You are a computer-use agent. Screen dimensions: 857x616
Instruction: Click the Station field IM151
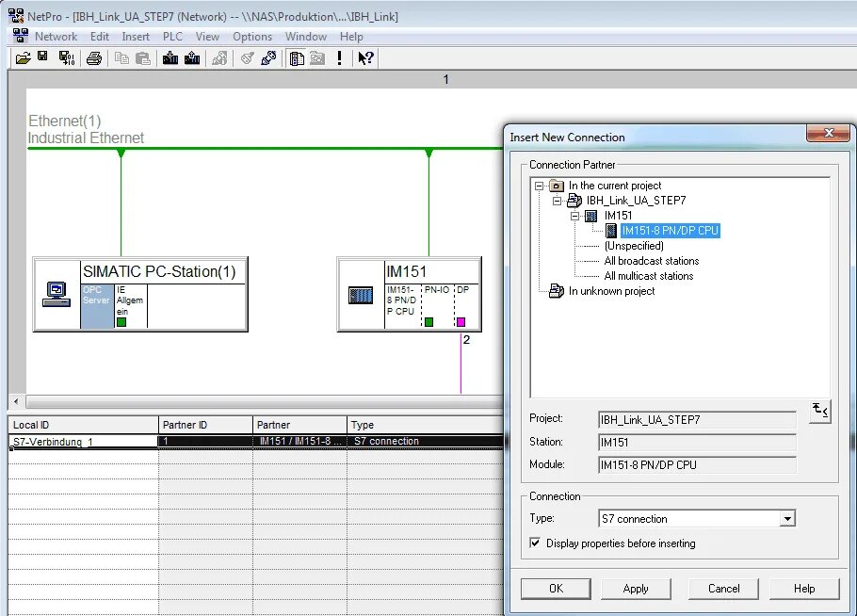[x=698, y=442]
